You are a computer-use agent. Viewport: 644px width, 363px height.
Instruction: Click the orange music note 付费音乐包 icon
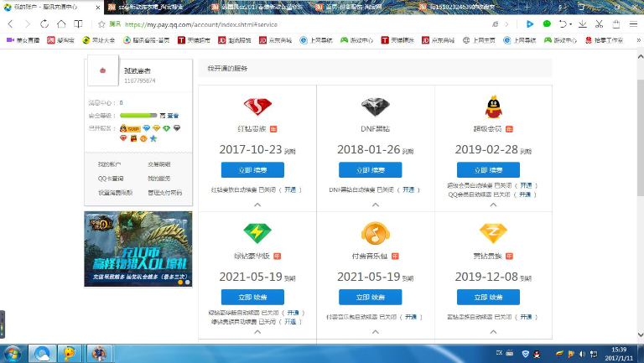(x=376, y=233)
